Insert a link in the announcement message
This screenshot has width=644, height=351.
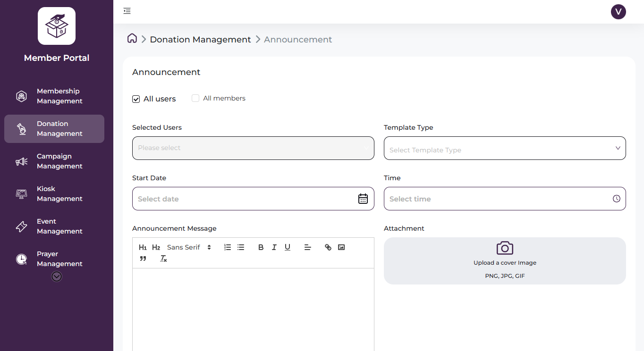328,247
